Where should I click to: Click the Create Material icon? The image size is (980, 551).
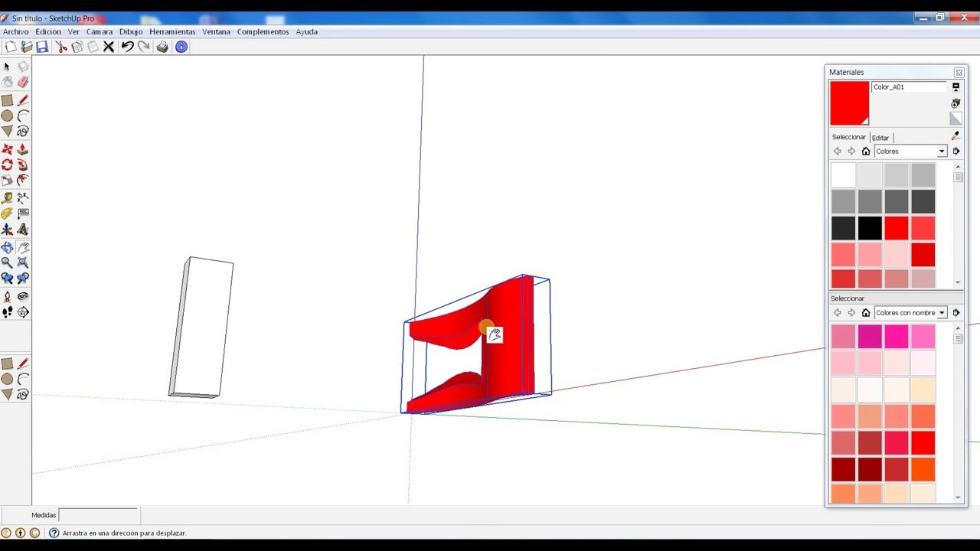click(x=955, y=103)
